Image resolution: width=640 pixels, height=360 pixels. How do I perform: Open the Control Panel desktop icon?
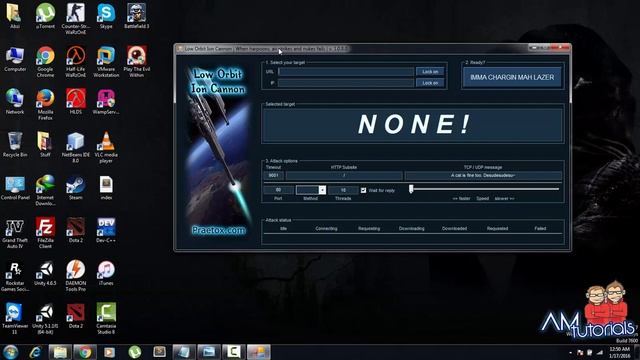tap(15, 188)
